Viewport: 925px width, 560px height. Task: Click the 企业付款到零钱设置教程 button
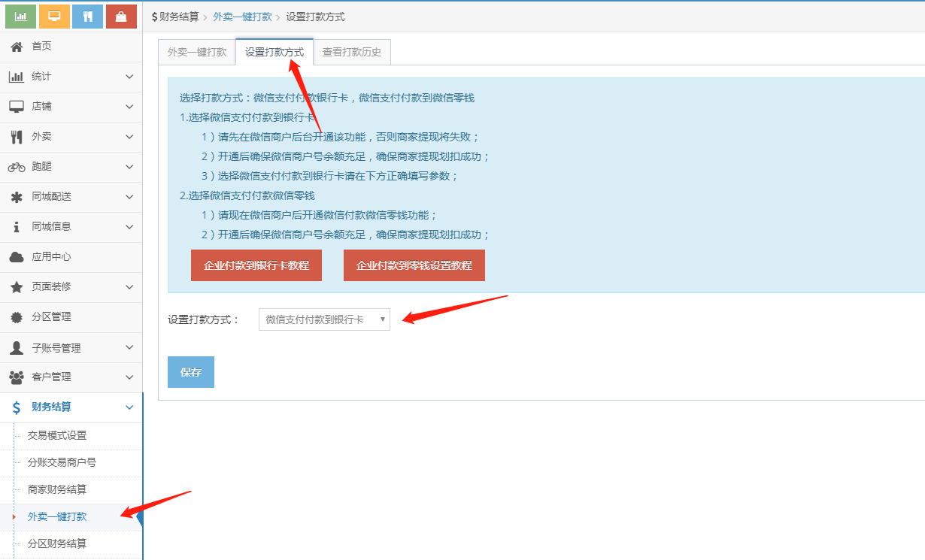(414, 266)
